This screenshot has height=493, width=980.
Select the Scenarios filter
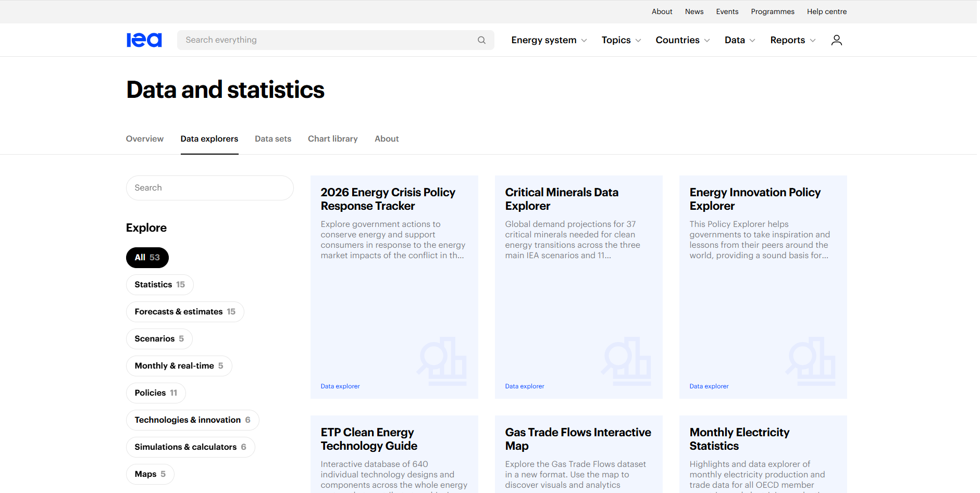pos(159,339)
